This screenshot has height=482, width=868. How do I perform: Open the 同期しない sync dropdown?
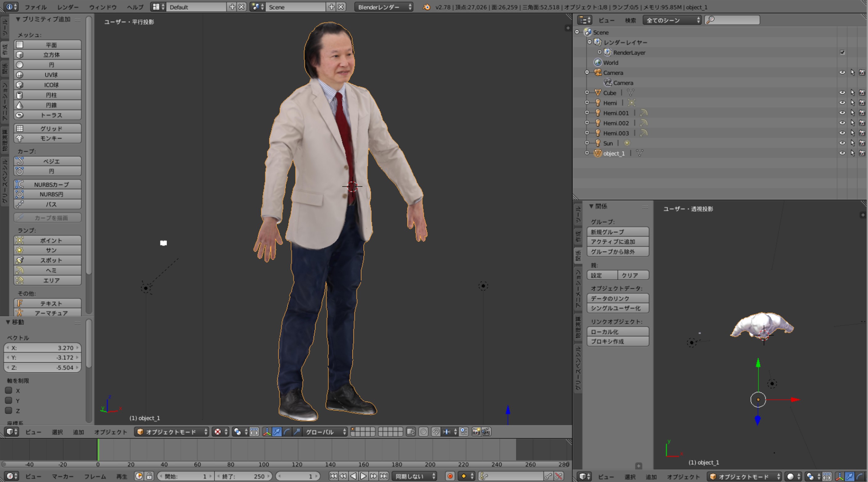pyautogui.click(x=415, y=476)
